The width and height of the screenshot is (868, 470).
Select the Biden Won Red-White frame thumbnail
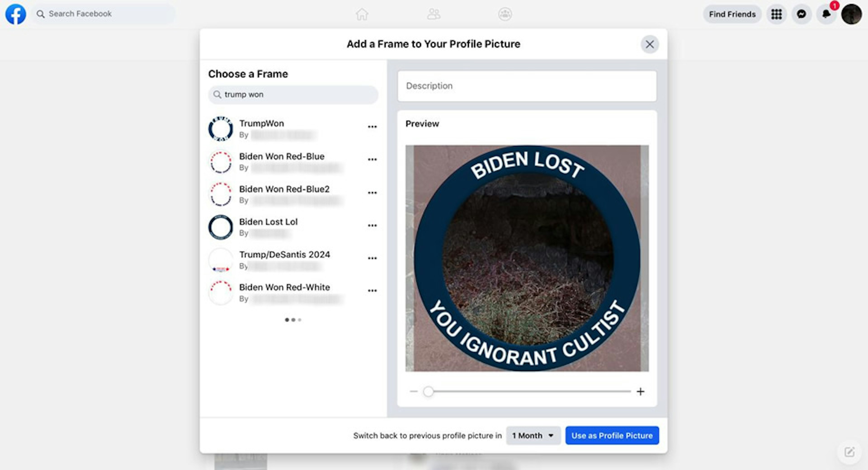(x=221, y=292)
